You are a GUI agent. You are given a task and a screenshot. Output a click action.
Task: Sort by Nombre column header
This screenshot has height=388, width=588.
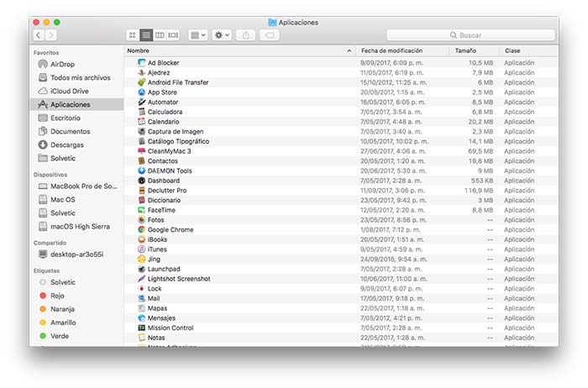[138, 50]
